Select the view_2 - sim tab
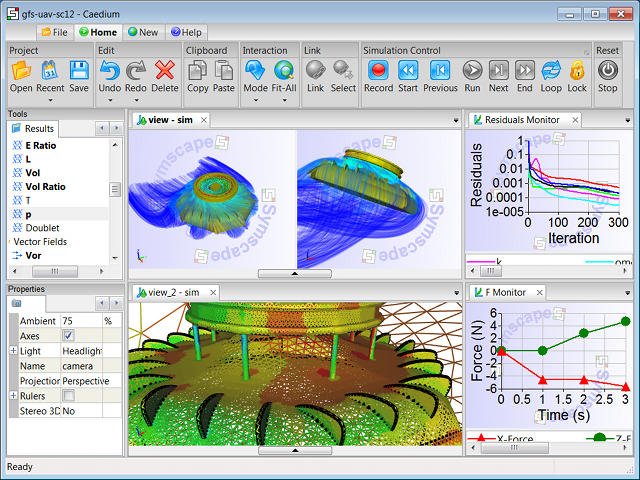Viewport: 640px width, 480px height. point(174,292)
